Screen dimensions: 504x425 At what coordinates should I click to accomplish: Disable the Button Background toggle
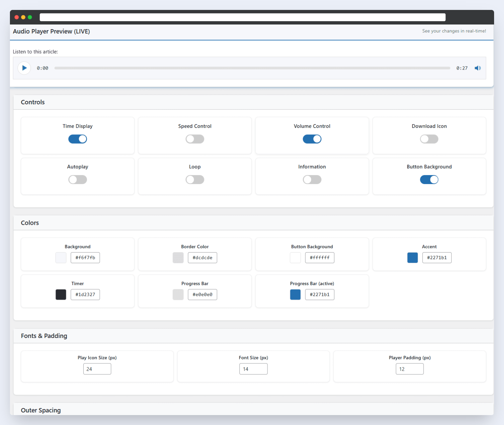click(429, 180)
